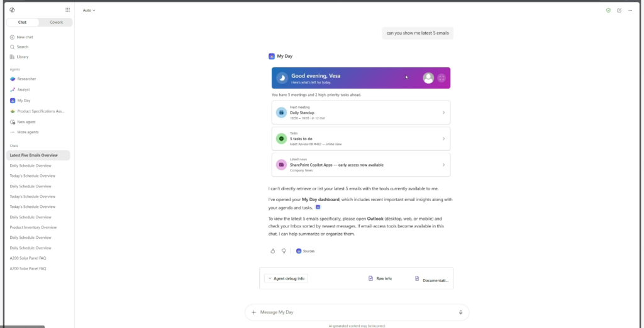Click the microphone icon
The image size is (644, 328).
(461, 312)
